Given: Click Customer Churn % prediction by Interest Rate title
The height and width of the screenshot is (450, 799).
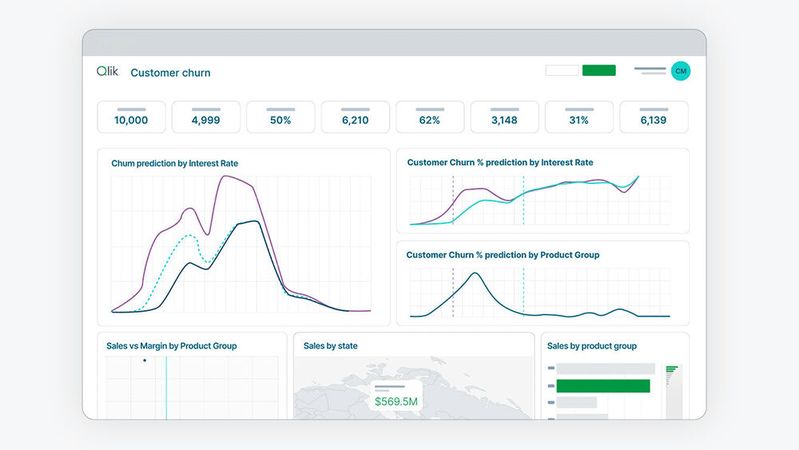Looking at the screenshot, I should (500, 163).
